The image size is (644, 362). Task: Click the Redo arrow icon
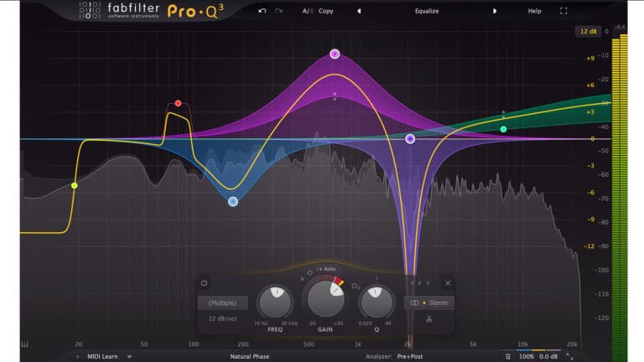pyautogui.click(x=278, y=11)
